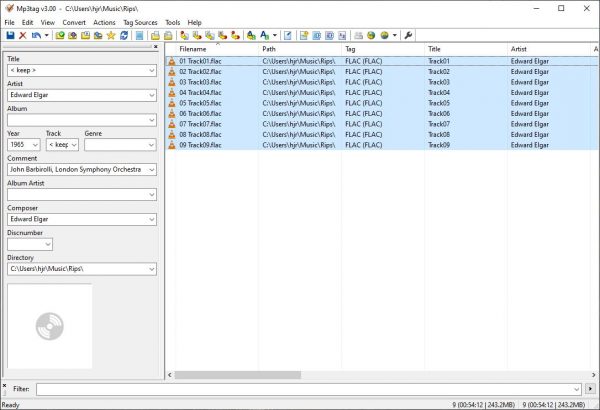This screenshot has width=600, height=410.
Task: Select file row '01 Track01.flac'
Action: [x=382, y=61]
